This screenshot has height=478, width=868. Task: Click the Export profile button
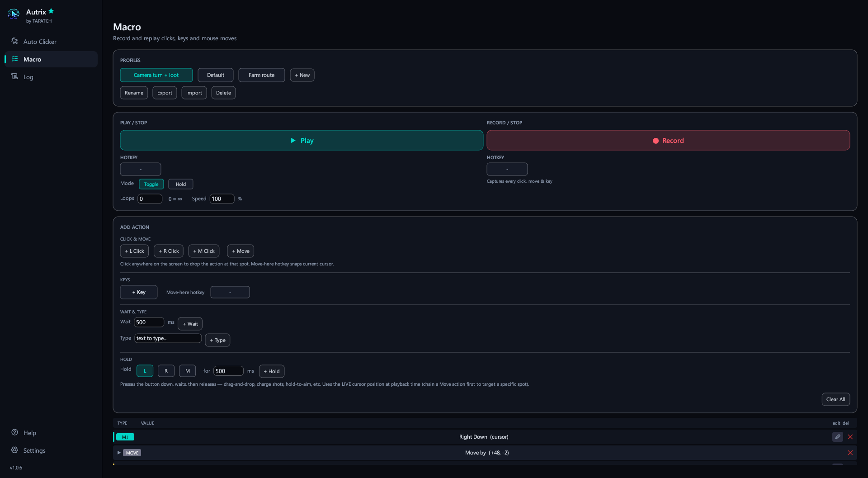click(x=165, y=93)
